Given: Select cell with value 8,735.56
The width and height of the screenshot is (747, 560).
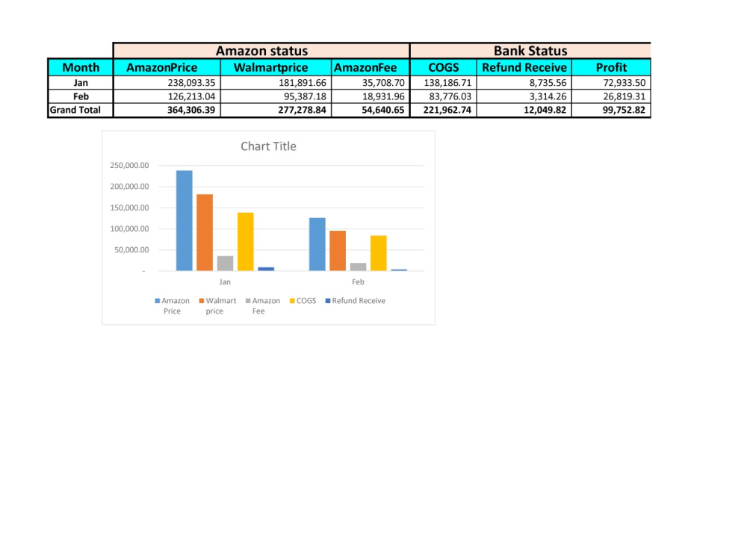Looking at the screenshot, I should coord(524,83).
